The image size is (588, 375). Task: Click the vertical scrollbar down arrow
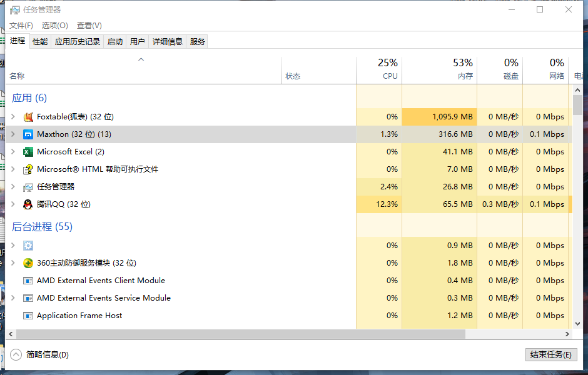[577, 324]
